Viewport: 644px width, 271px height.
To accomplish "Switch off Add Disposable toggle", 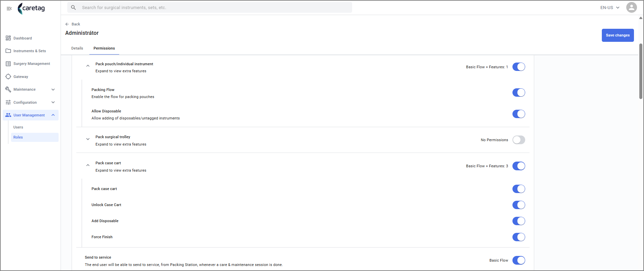I will (x=518, y=221).
